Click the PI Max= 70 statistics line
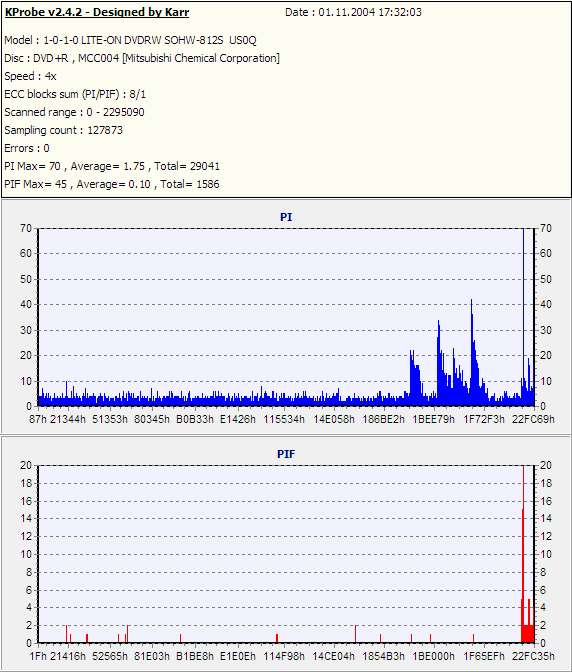 point(112,166)
